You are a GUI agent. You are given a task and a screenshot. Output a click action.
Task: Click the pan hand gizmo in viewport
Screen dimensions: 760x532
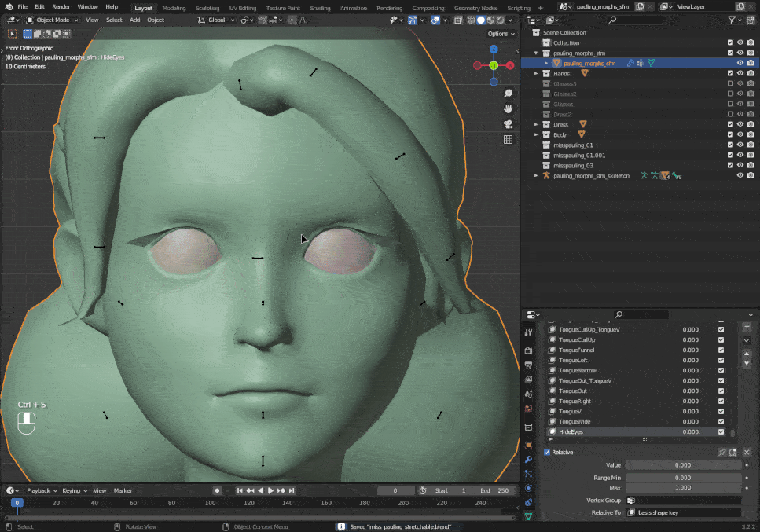(508, 108)
